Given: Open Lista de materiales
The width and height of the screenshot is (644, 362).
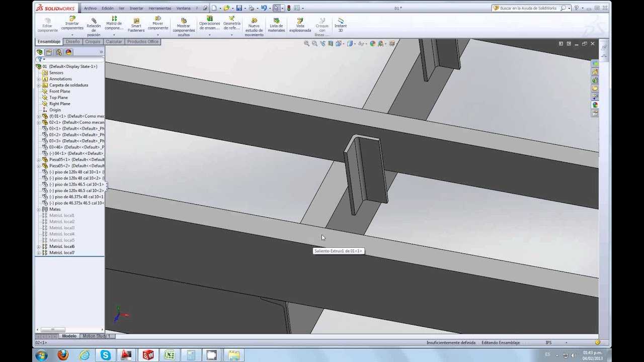Looking at the screenshot, I should point(276,25).
